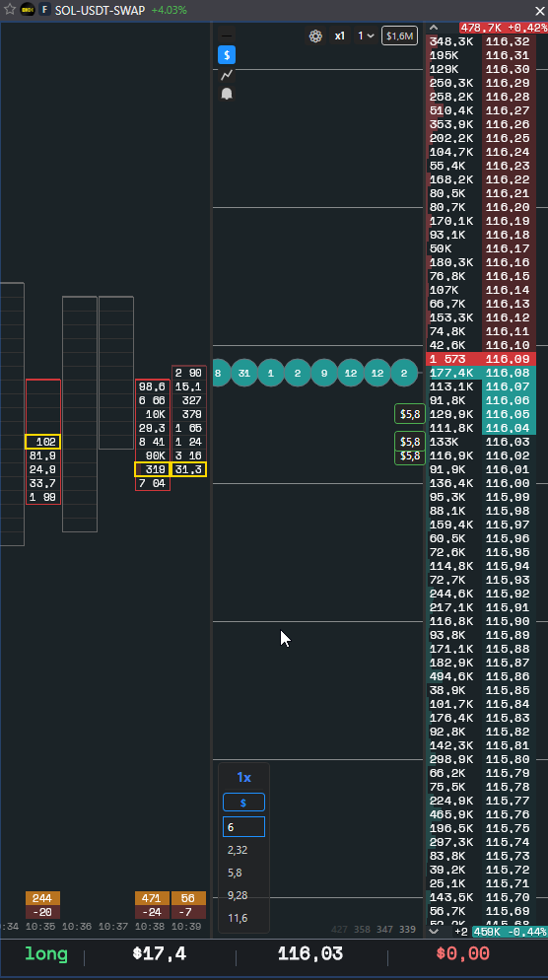Click the SOL-USDT-SWAP instrument title

(x=100, y=10)
